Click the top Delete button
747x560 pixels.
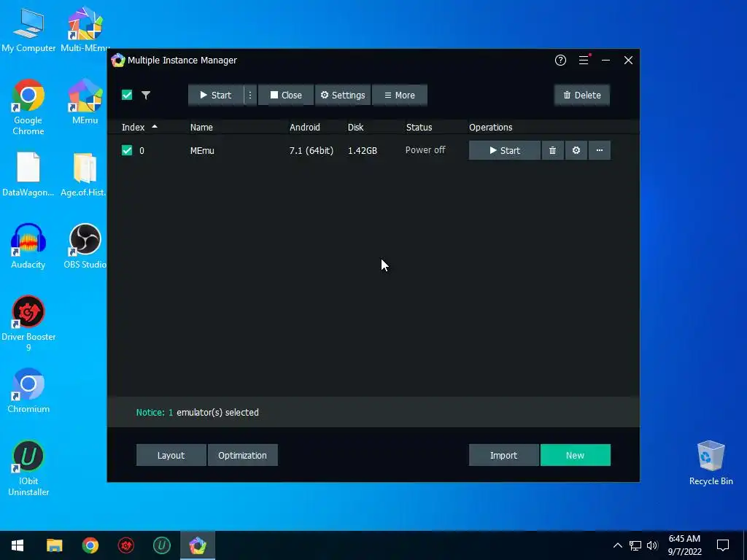581,95
